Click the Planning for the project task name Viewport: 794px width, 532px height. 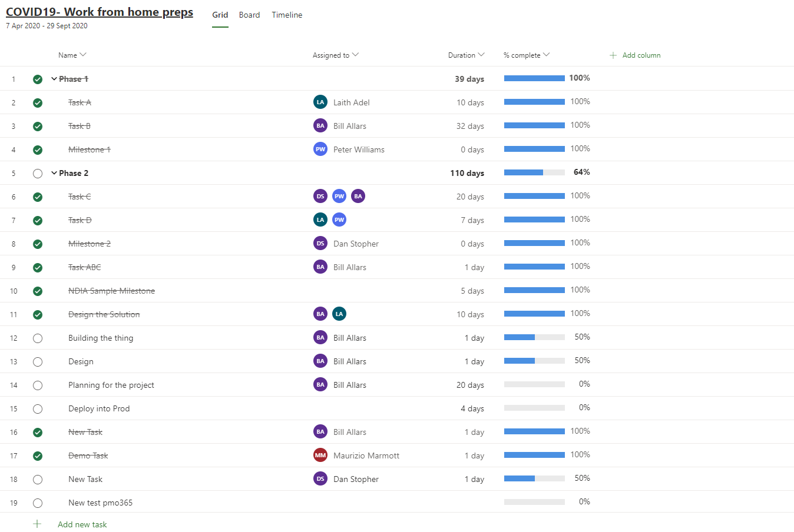[111, 385]
